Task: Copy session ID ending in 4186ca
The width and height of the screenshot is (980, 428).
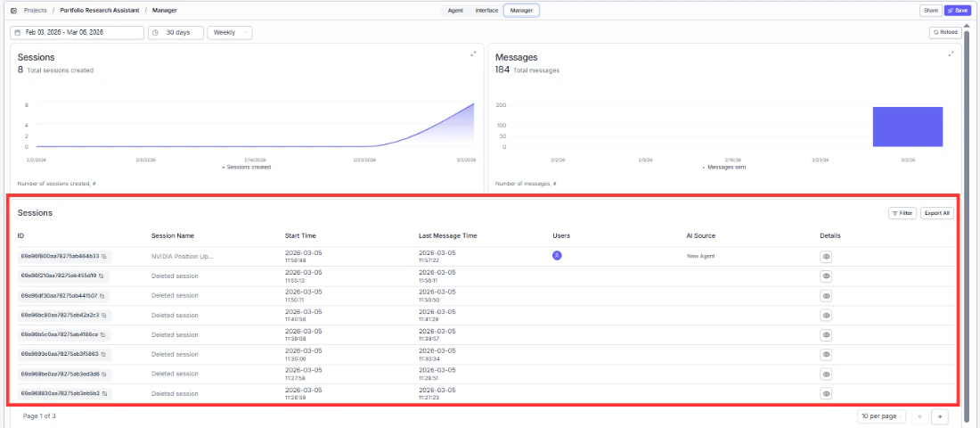Action: (103, 334)
